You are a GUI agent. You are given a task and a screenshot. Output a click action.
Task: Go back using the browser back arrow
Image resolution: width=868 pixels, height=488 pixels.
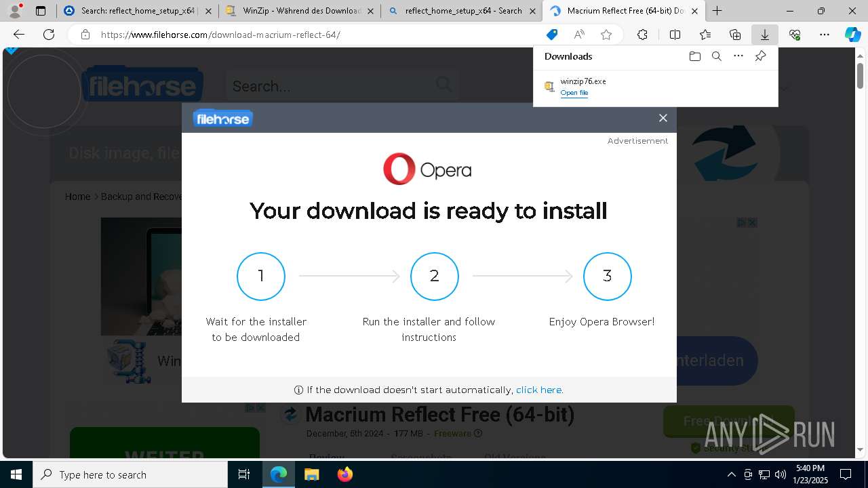click(x=19, y=35)
